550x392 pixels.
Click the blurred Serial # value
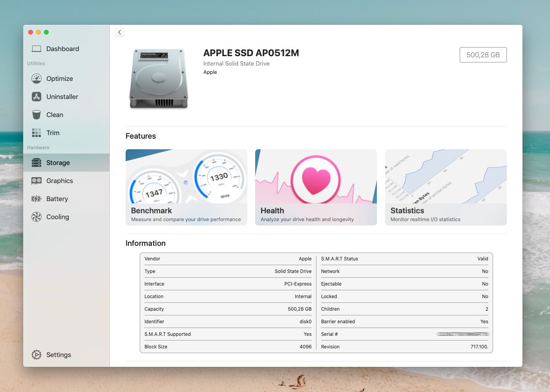click(463, 334)
